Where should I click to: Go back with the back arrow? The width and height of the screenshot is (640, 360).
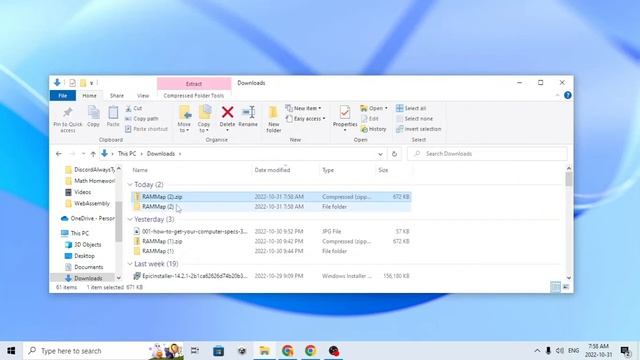pyautogui.click(x=59, y=154)
